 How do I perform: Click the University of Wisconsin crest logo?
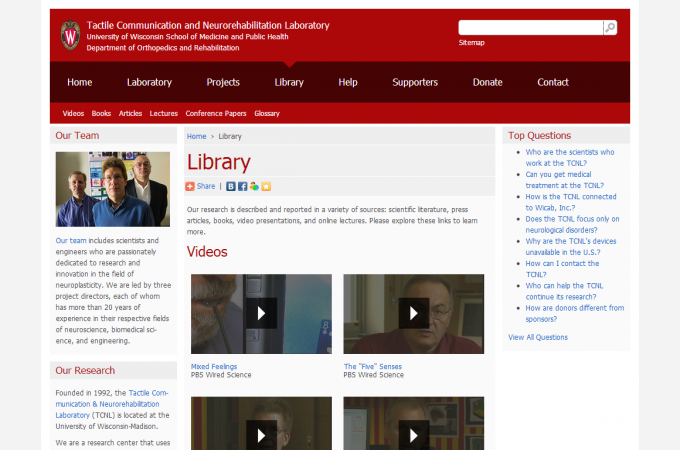(x=70, y=35)
